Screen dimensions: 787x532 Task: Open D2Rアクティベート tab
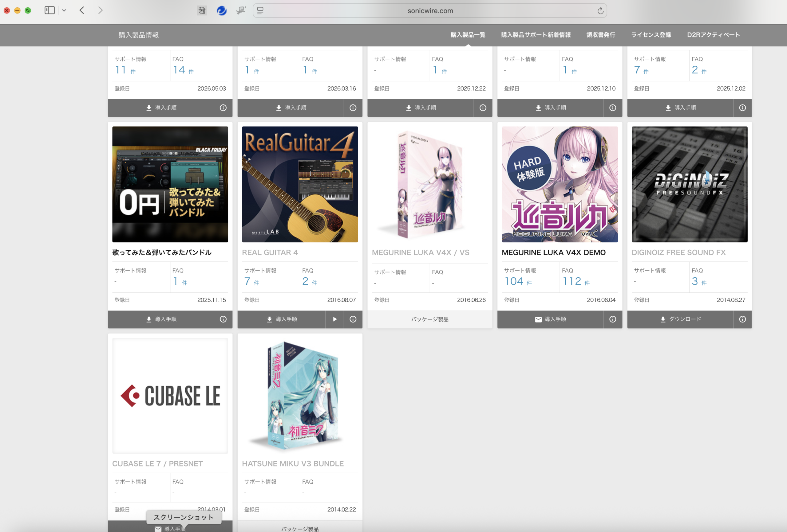pos(713,35)
